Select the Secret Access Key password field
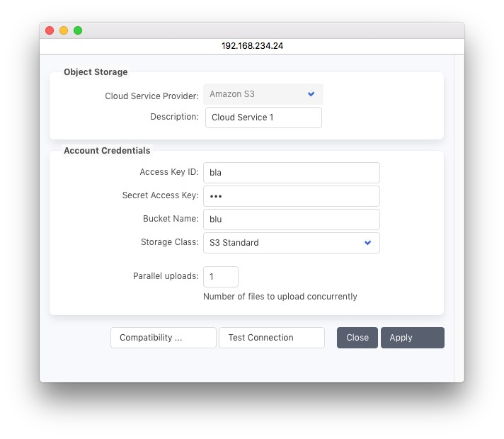This screenshot has width=504, height=439. click(291, 196)
